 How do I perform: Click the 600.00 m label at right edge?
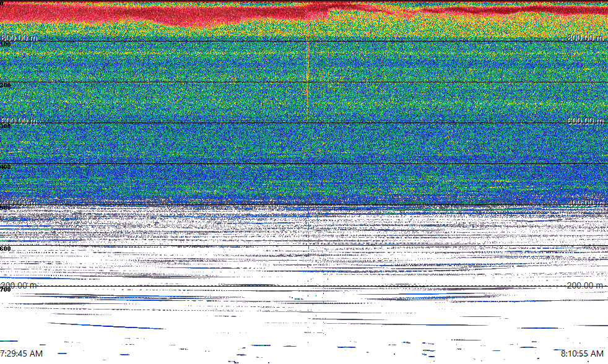pos(585,121)
